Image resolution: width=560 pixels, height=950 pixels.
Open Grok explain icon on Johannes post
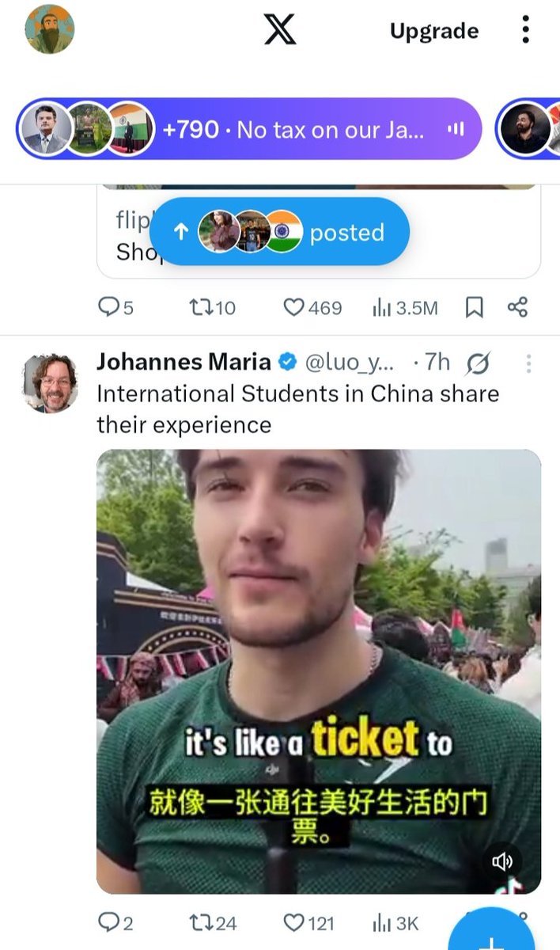478,363
